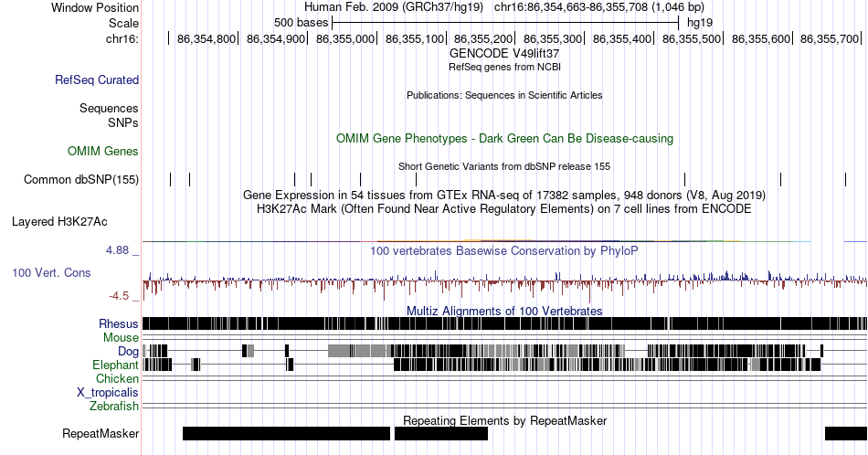Open the 'RefSeq genes from NCBI' title
Image resolution: width=868 pixels, height=455 pixels.
[504, 67]
